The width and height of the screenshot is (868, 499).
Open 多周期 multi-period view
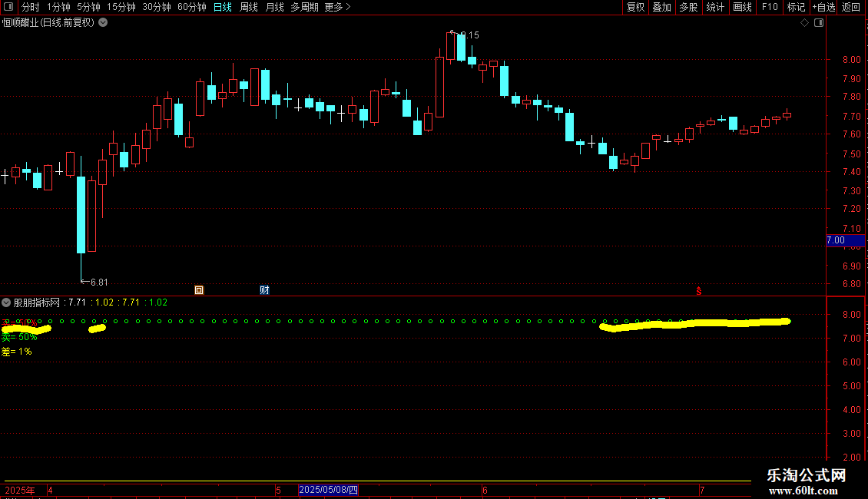click(x=304, y=7)
